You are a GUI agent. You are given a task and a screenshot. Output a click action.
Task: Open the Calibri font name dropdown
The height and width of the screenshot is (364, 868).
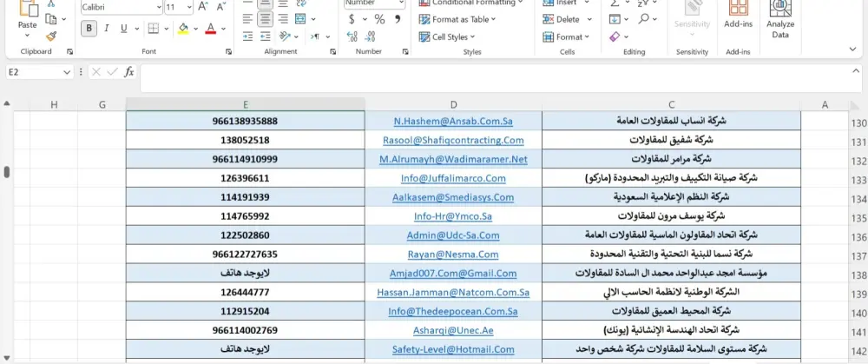pos(159,7)
